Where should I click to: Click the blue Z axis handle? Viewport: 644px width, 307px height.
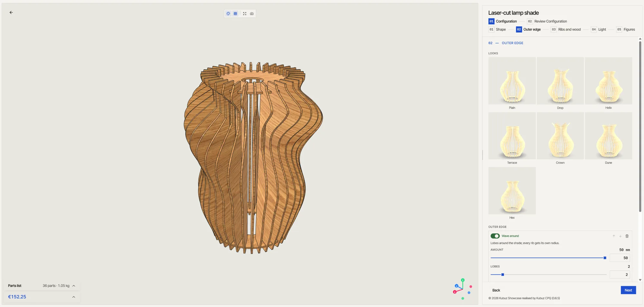[457, 286]
